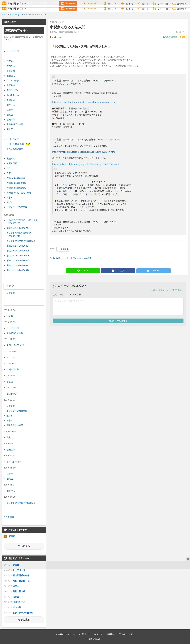Open the Wikipedia編集疑惑3 sidebar link
The image size is (190, 644).
click(16, 188)
